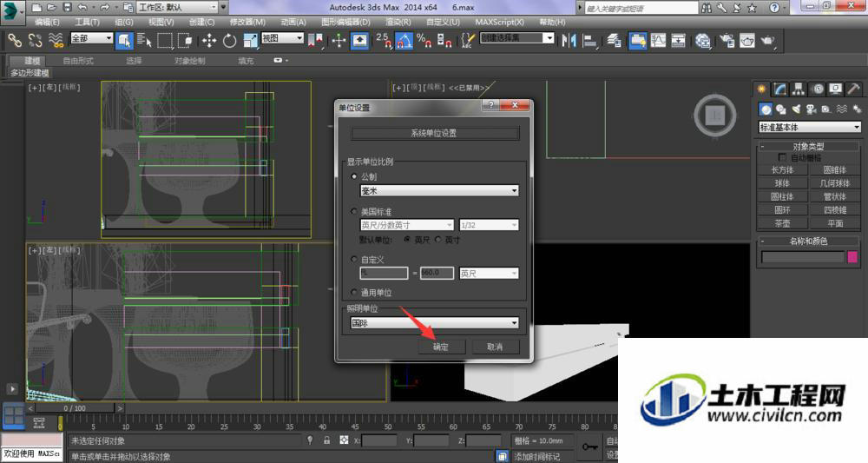Toggle 2.5D Snaps icon
This screenshot has height=463, width=868.
click(384, 41)
